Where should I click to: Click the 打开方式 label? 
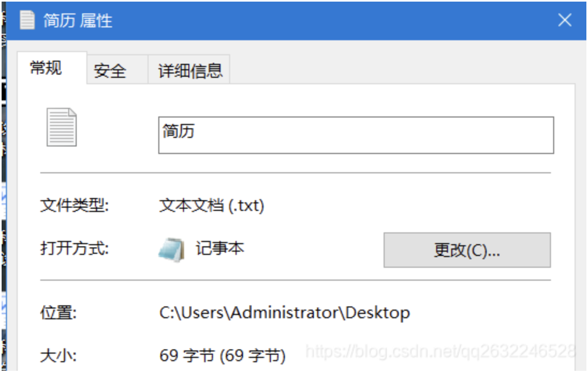click(x=75, y=248)
